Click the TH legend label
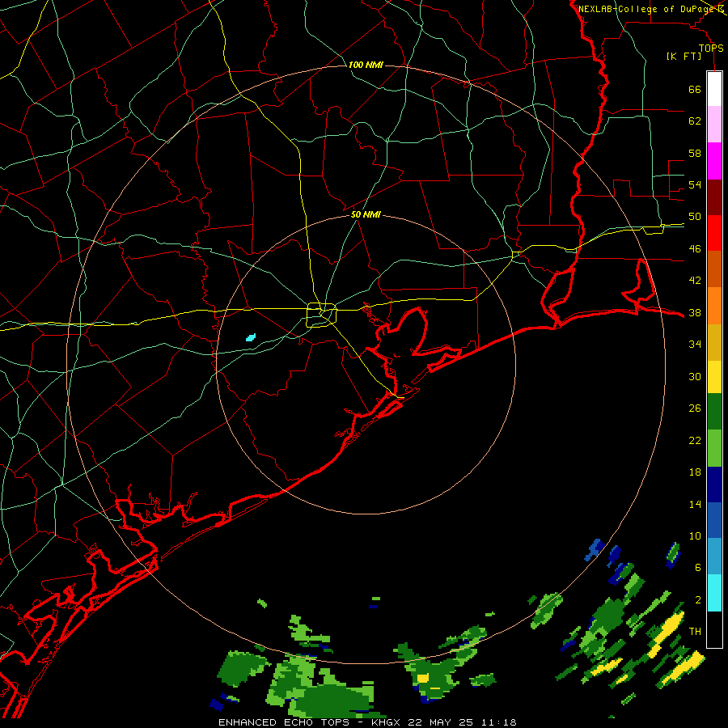The height and width of the screenshot is (728, 728). coord(695,632)
